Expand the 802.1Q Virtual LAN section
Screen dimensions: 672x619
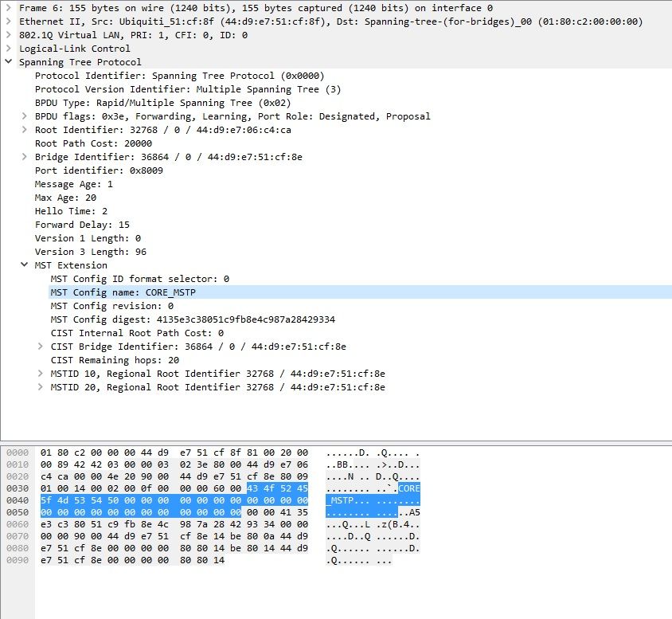(9, 35)
